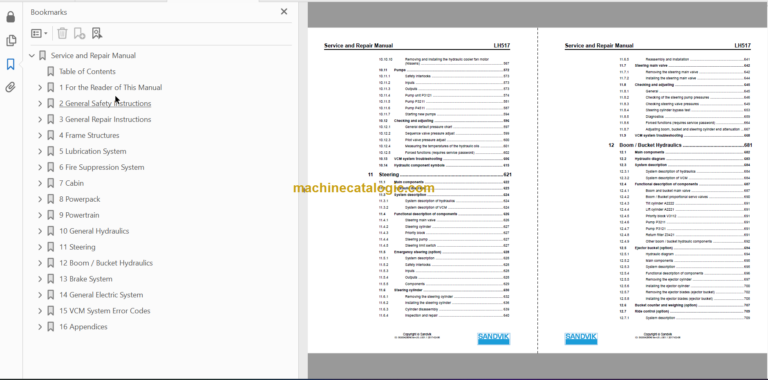Click the Sandvik logo on left page
Screen dimensions: 768x380
pyautogui.click(x=494, y=338)
